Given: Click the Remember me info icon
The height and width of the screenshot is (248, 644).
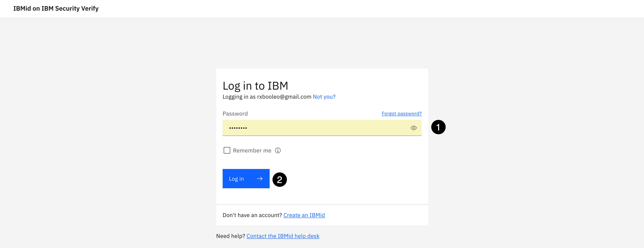Looking at the screenshot, I should (x=278, y=150).
